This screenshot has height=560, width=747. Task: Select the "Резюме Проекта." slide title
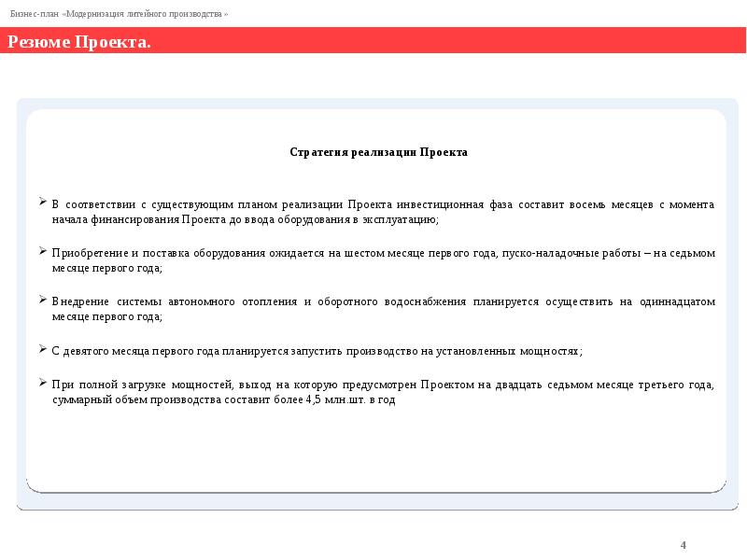pyautogui.click(x=80, y=43)
